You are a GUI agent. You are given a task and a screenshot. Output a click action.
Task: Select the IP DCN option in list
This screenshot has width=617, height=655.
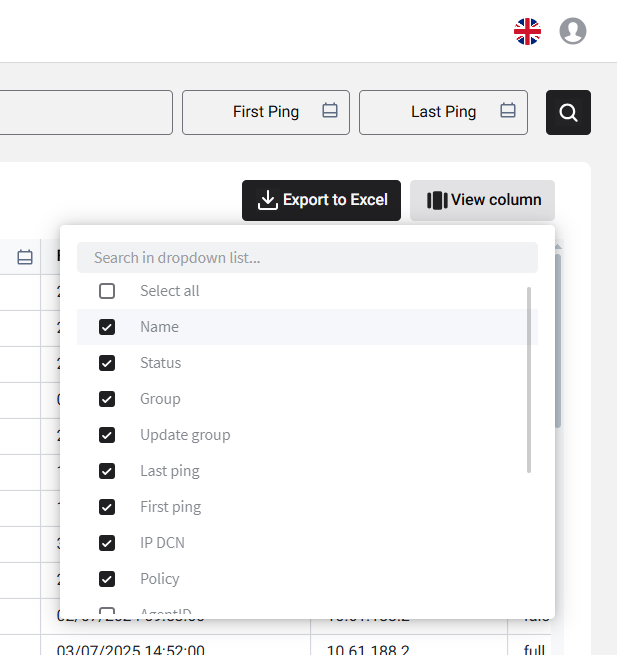[x=162, y=543]
